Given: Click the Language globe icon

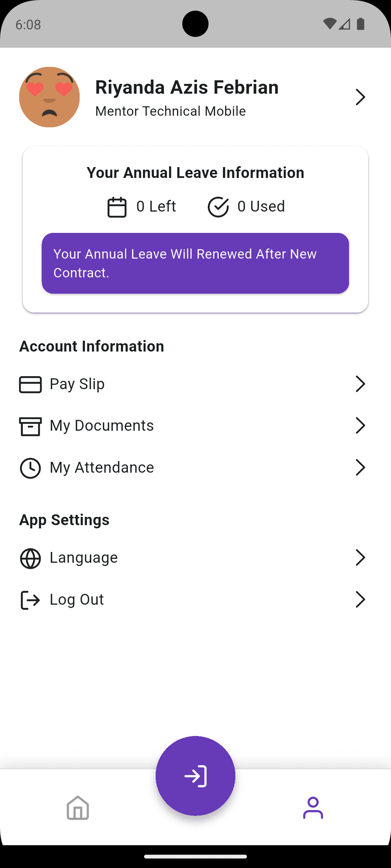Looking at the screenshot, I should tap(30, 558).
